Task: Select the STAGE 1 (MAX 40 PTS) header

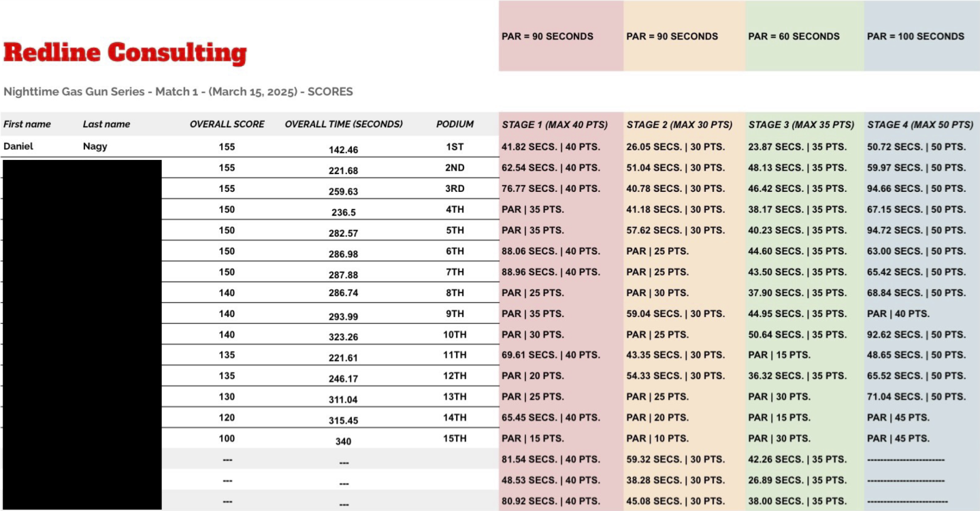Action: pos(555,125)
